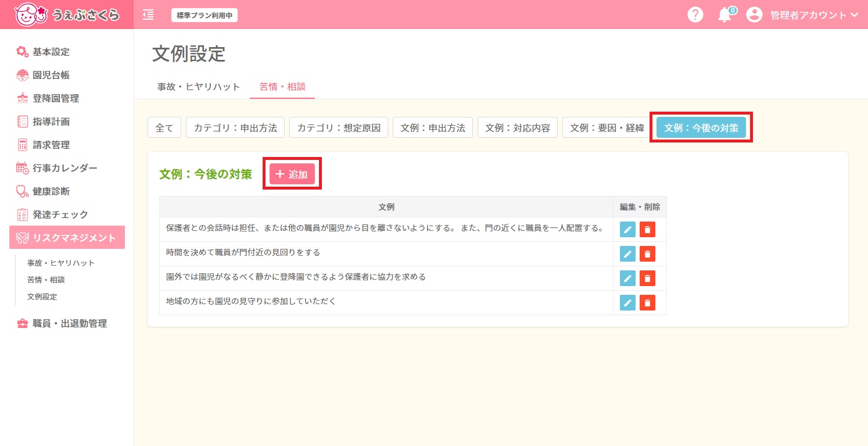Filter by 文例：申出方法
Viewport: 868px width, 446px height.
pyautogui.click(x=433, y=128)
